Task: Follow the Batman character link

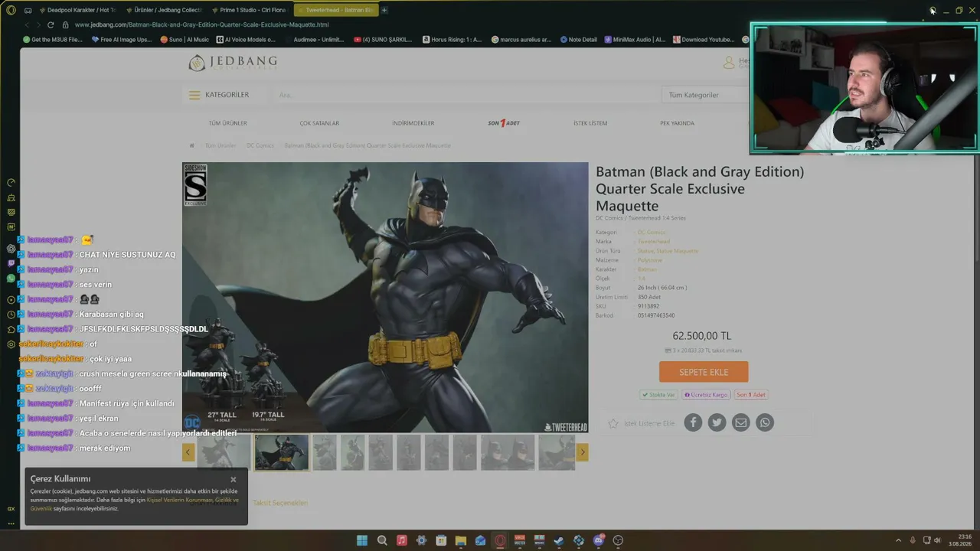Action: pos(647,269)
